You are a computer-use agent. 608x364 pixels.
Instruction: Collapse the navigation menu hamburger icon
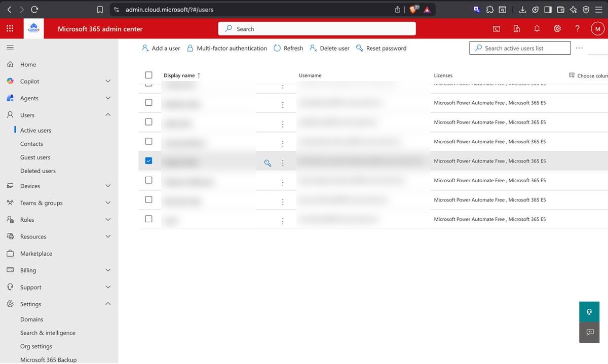point(10,47)
